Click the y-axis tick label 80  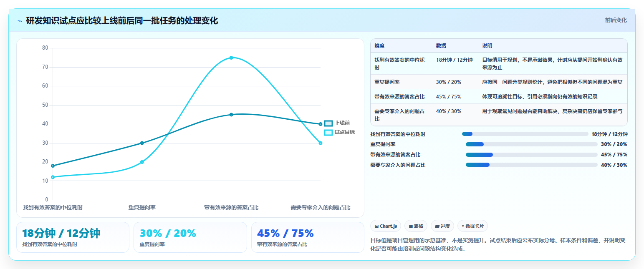[x=45, y=48]
